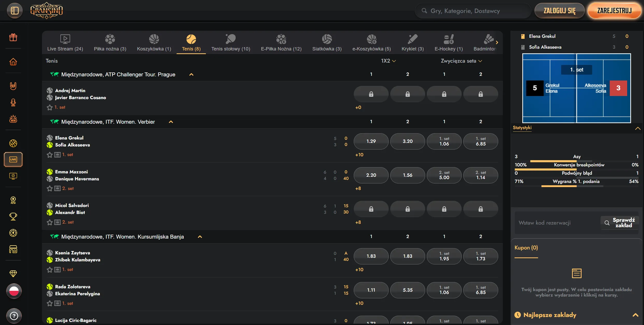
Task: Click Sprawdź zakład button
Action: [620, 223]
